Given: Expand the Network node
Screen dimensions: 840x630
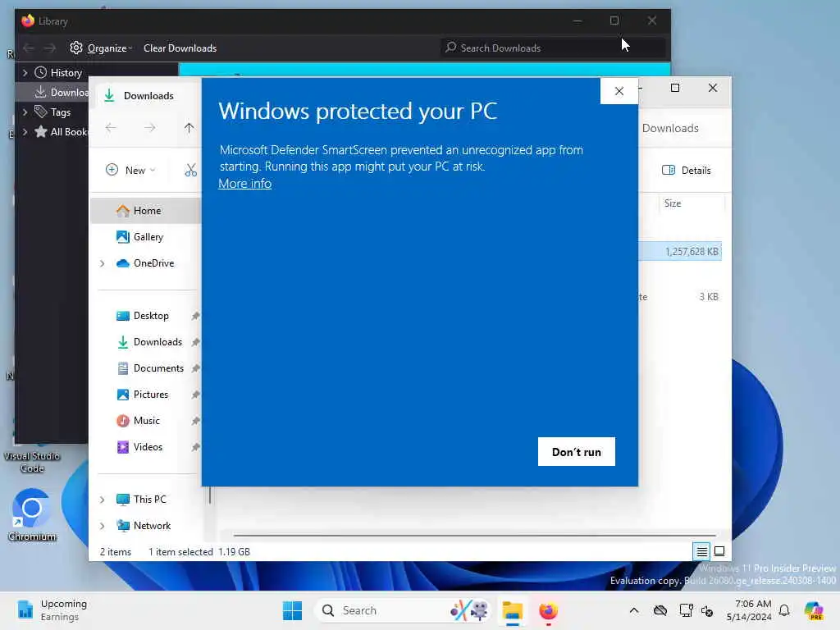Looking at the screenshot, I should tap(102, 526).
